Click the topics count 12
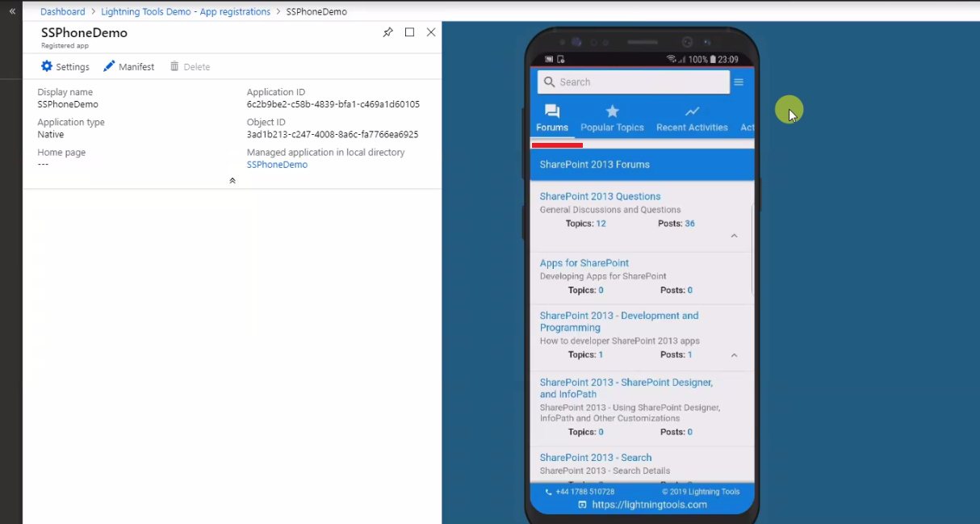The width and height of the screenshot is (980, 524). (601, 224)
